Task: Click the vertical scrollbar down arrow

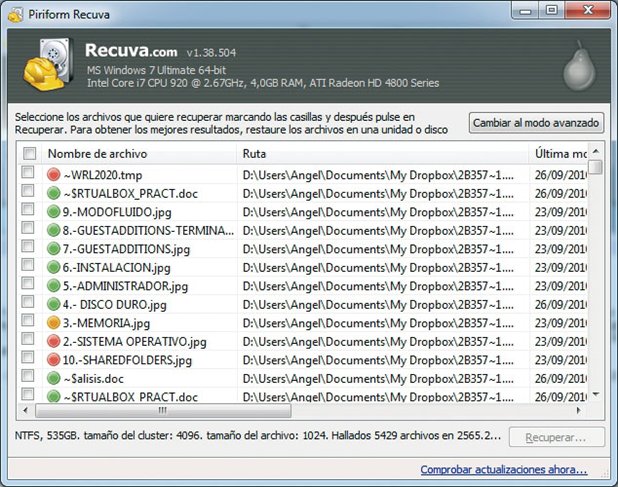Action: 596,394
